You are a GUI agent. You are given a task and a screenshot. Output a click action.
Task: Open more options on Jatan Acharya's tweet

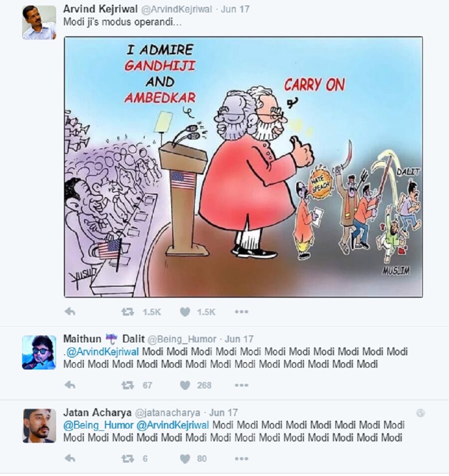coord(241,458)
